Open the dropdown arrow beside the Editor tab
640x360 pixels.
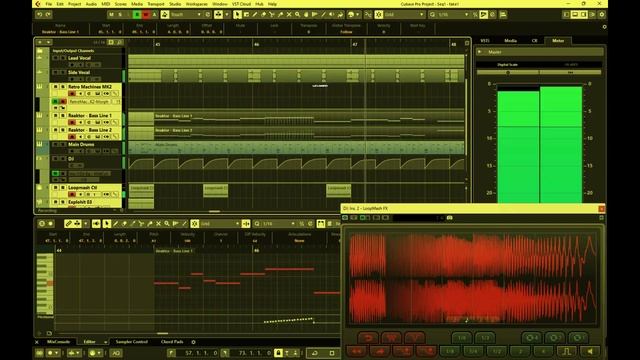point(106,342)
